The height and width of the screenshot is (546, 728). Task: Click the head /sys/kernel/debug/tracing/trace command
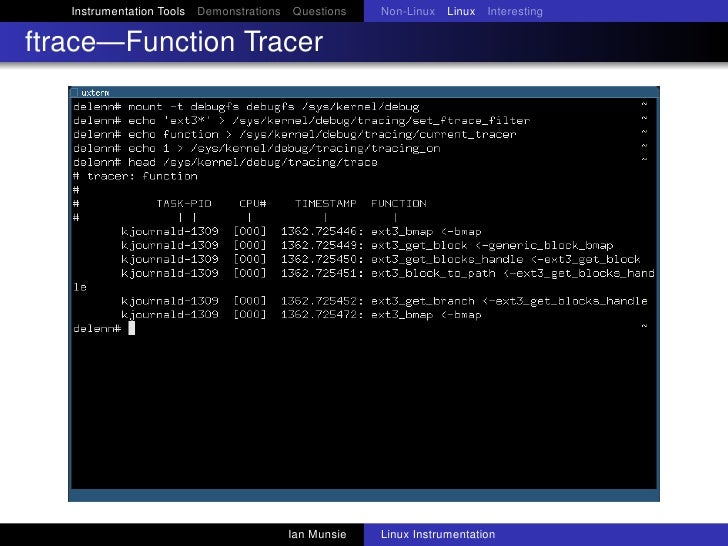point(225,162)
